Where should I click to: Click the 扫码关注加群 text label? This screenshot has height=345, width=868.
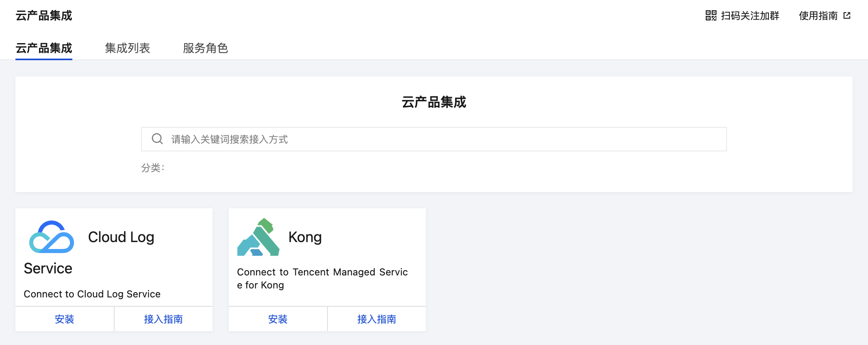(750, 16)
